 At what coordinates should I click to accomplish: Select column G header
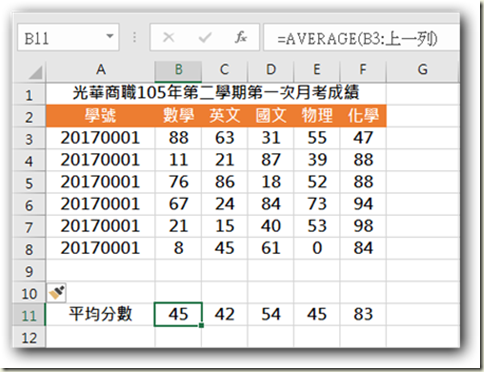[423, 71]
